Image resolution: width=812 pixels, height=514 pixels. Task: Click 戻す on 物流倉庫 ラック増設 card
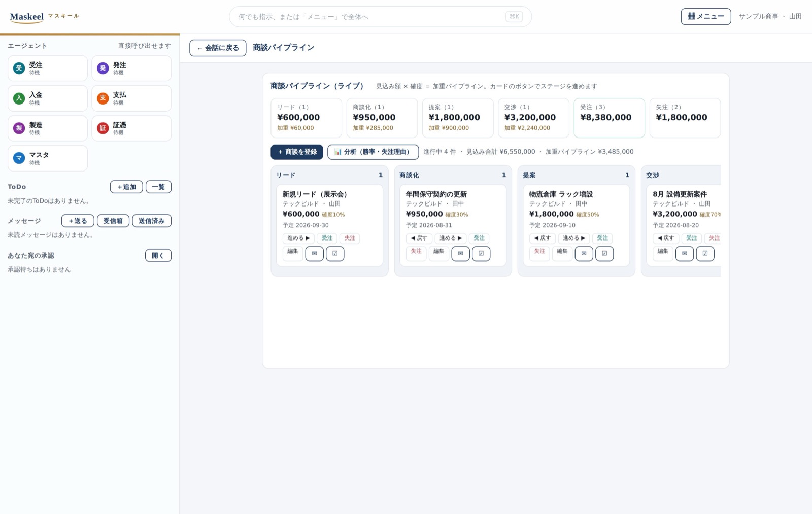click(x=542, y=238)
